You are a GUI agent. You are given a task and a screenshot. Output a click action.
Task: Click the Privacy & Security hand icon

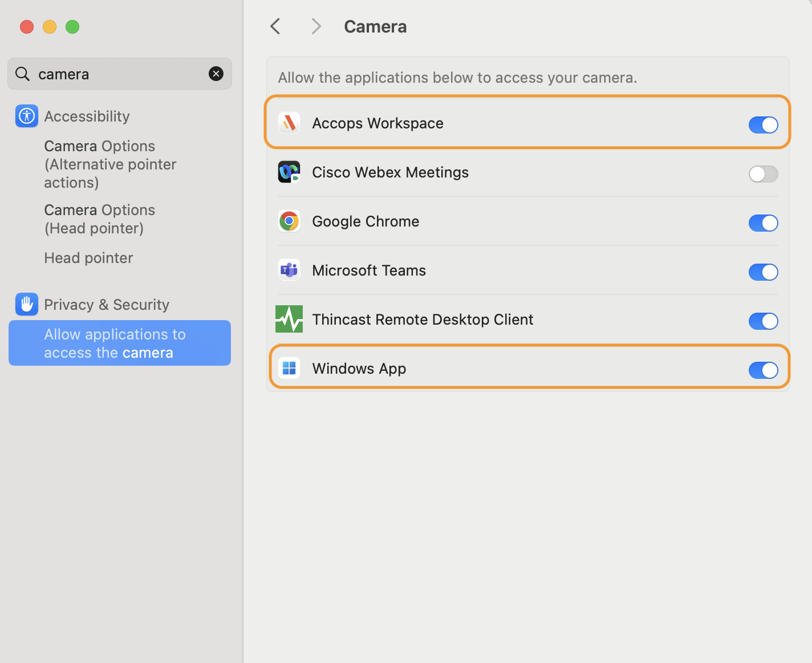click(x=27, y=305)
